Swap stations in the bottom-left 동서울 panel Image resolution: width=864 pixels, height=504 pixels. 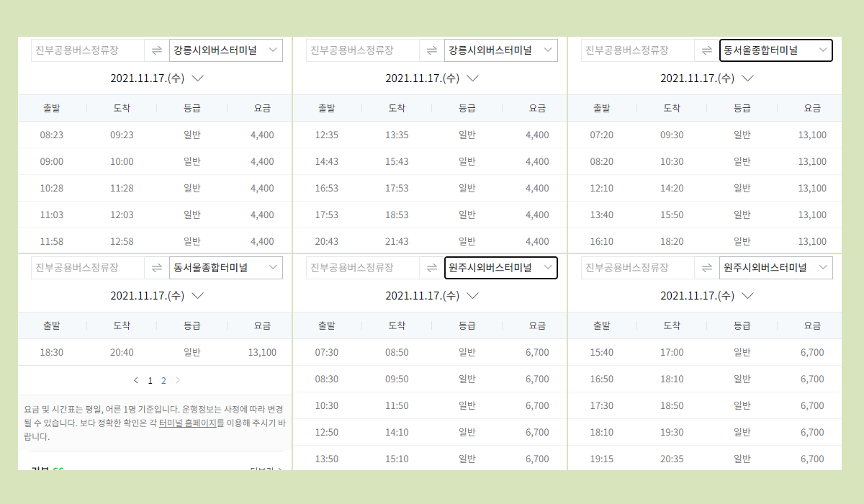coord(156,267)
